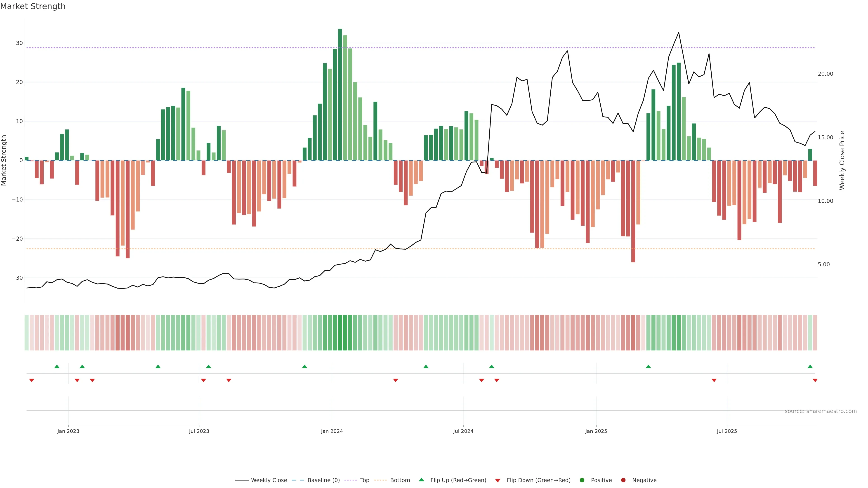Click the Bottom legend dashed line

pos(380,480)
